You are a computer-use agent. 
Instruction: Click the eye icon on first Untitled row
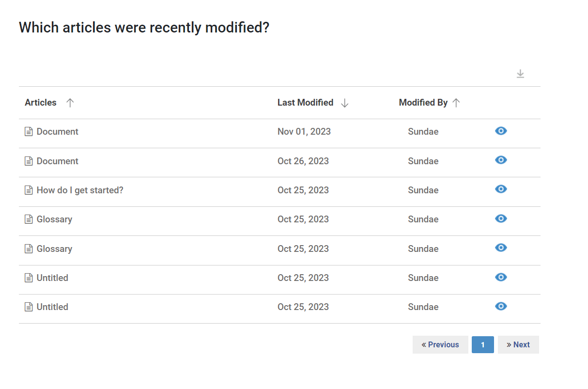(x=501, y=277)
